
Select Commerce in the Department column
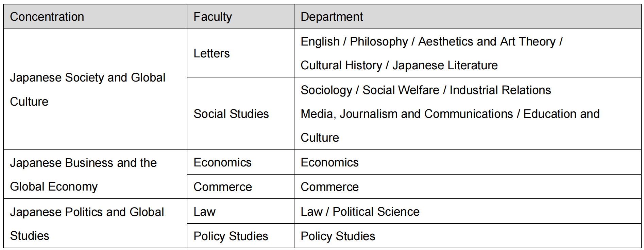(x=329, y=187)
